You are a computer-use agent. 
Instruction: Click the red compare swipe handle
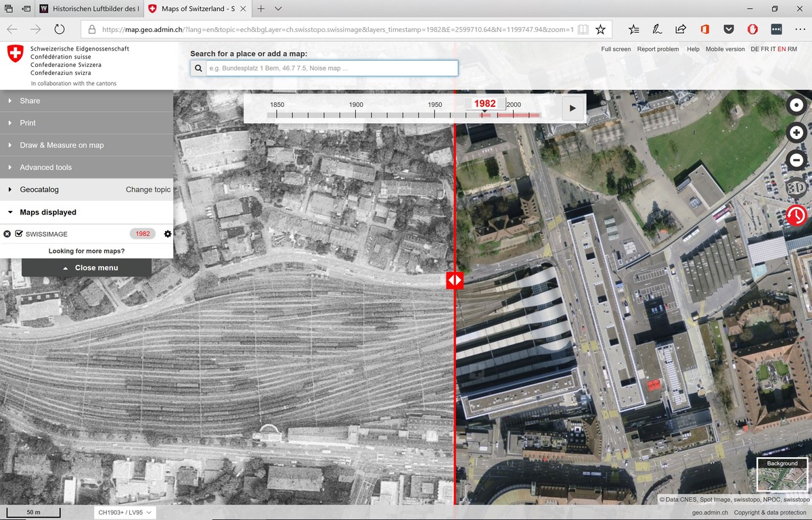pos(454,280)
